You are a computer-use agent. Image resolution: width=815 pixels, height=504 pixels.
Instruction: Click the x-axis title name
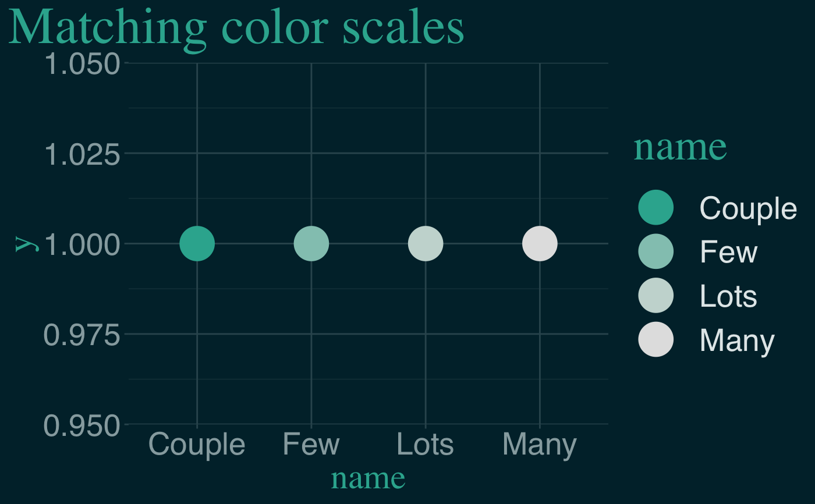point(368,478)
